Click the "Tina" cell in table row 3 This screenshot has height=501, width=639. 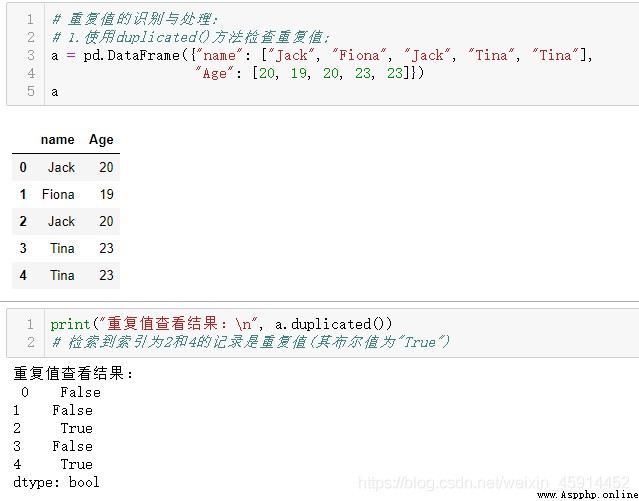(x=62, y=248)
